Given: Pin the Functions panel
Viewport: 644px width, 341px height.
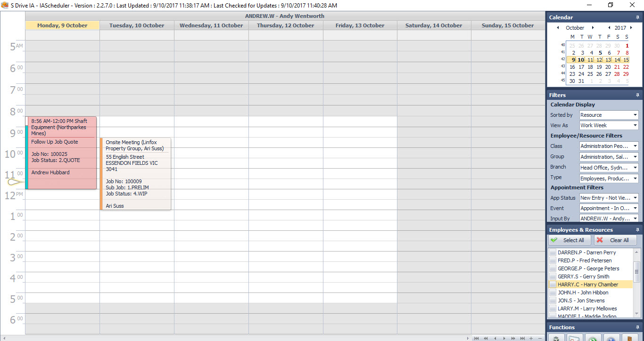Looking at the screenshot, I should click(x=637, y=327).
